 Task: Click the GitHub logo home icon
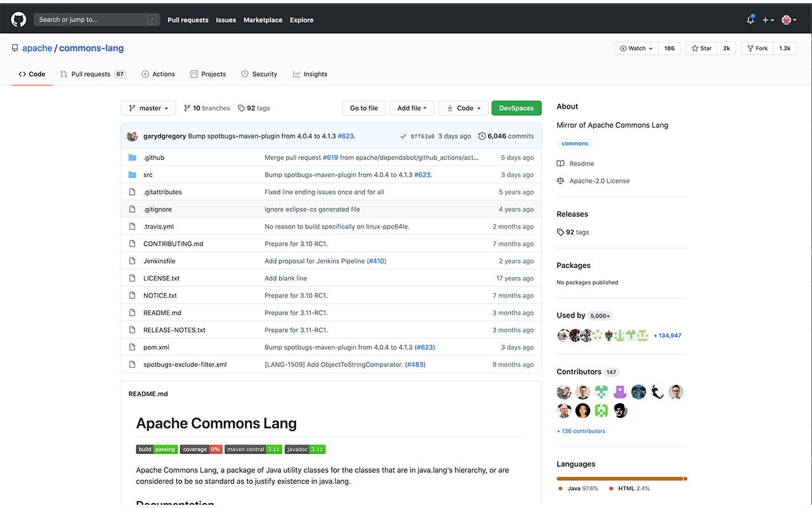pyautogui.click(x=18, y=19)
